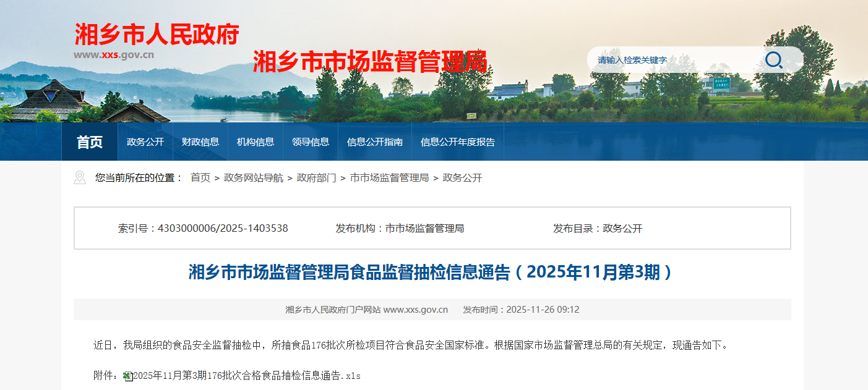Download the 176批次合格食品抽检信息通告.xls attachment
The width and height of the screenshot is (868, 390).
tap(247, 376)
